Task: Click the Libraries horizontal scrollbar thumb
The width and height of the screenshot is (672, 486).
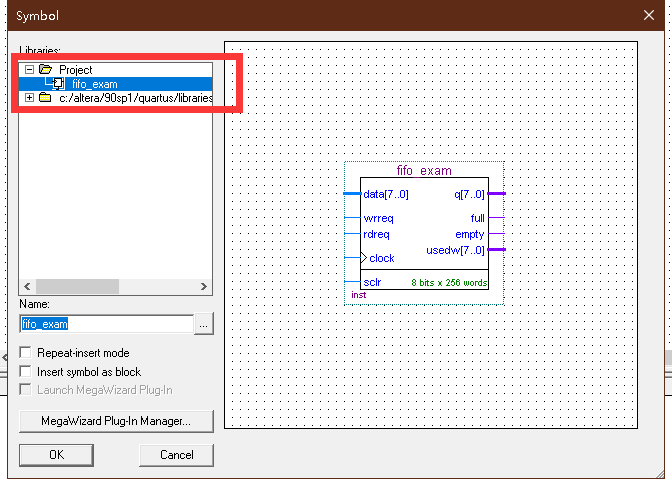Action: coord(77,286)
